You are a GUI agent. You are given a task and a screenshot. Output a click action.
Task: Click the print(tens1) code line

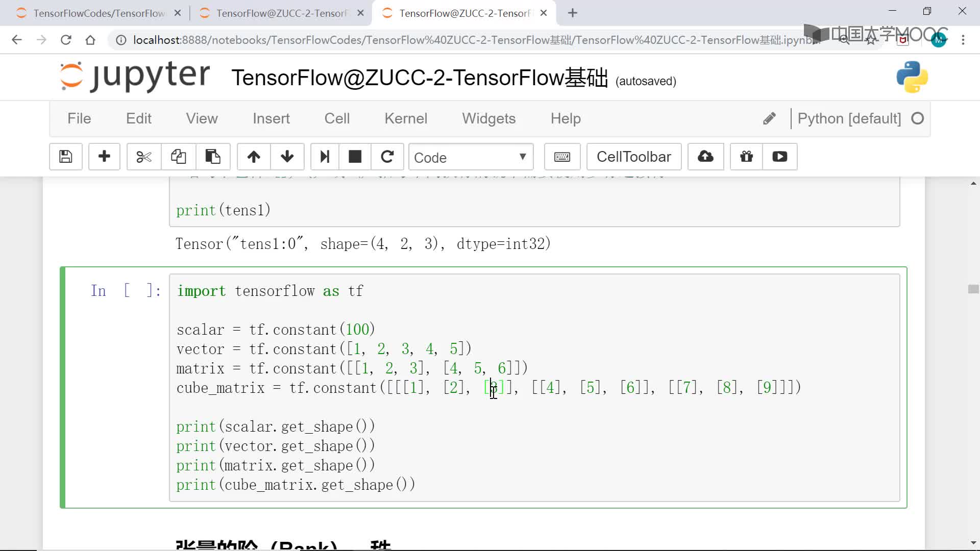[224, 210]
